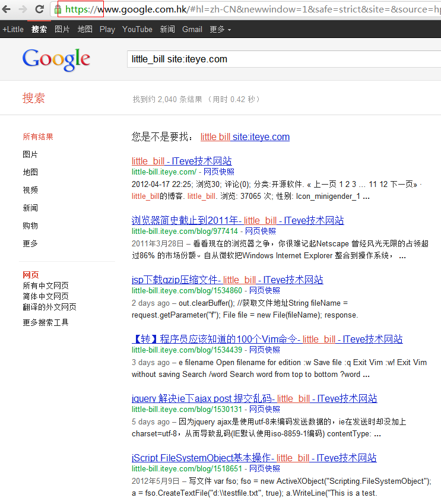Image resolution: width=441 pixels, height=504 pixels.
Task: Select 搜索 in the top black bar
Action: (39, 29)
